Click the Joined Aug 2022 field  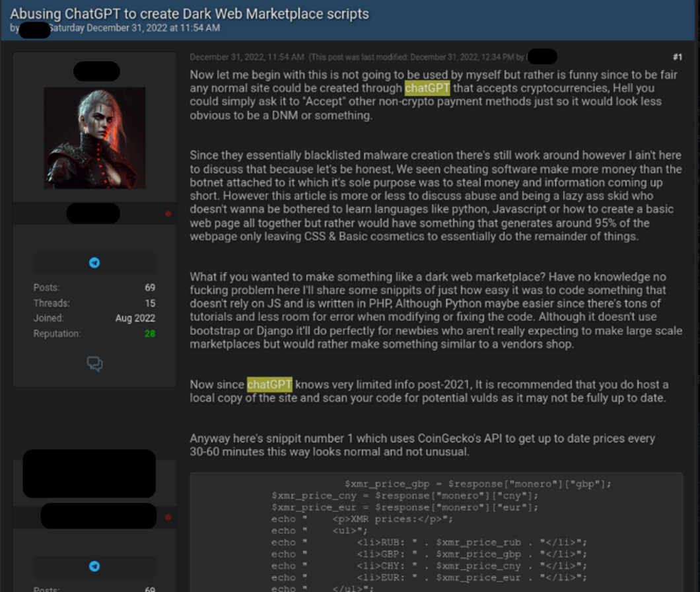point(94,318)
